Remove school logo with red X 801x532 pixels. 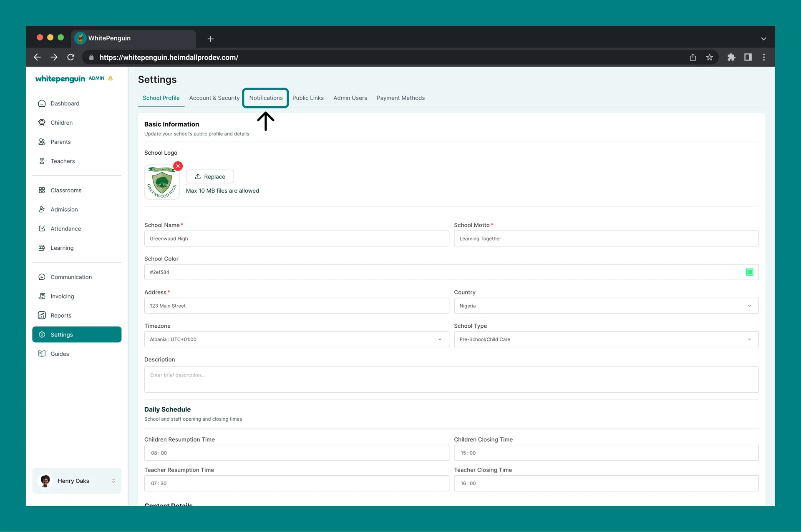point(178,166)
